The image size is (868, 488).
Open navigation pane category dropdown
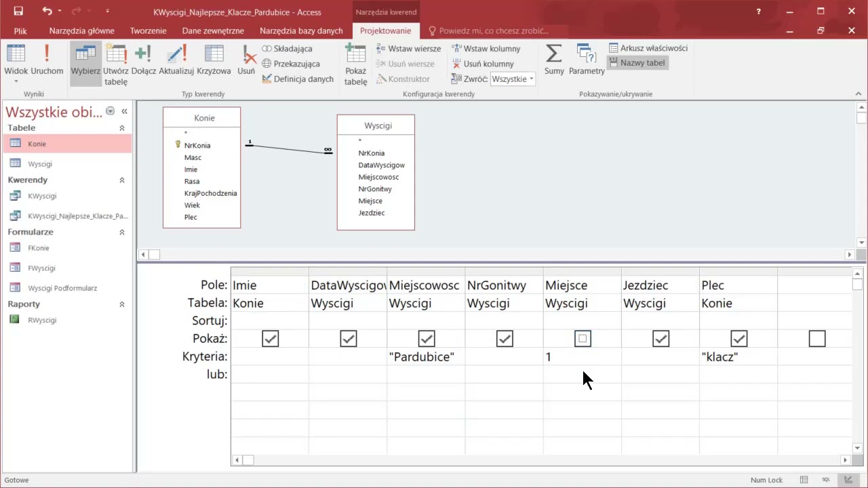pyautogui.click(x=110, y=112)
